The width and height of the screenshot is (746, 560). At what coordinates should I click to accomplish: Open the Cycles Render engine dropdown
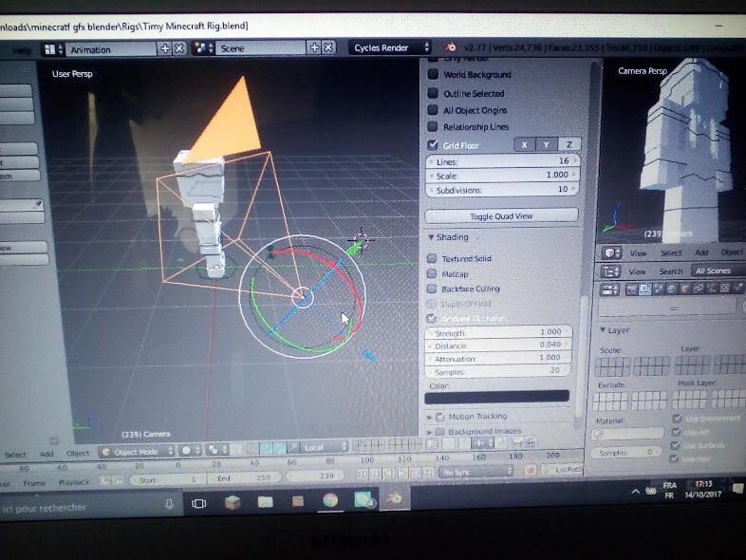coord(391,47)
